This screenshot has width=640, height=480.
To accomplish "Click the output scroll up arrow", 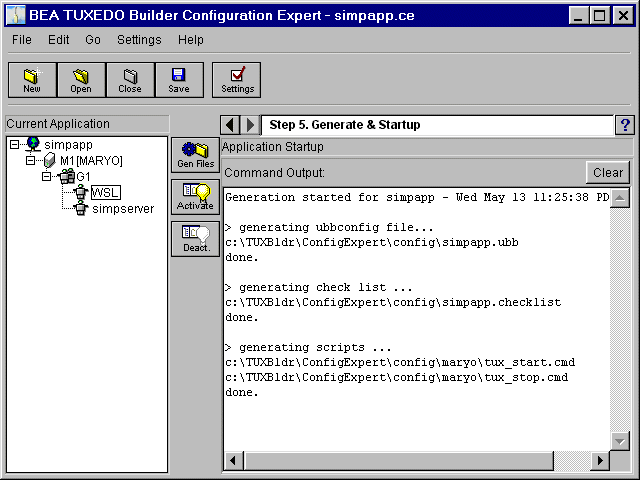I will 620,198.
